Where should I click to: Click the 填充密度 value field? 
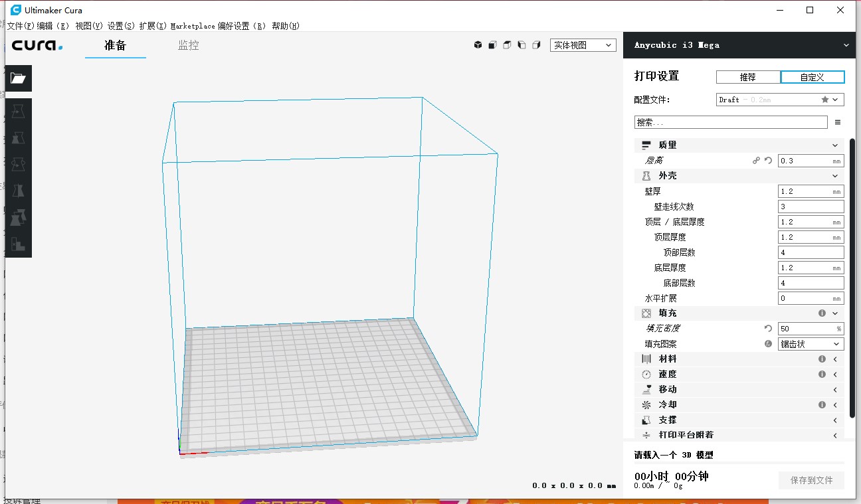(x=811, y=329)
